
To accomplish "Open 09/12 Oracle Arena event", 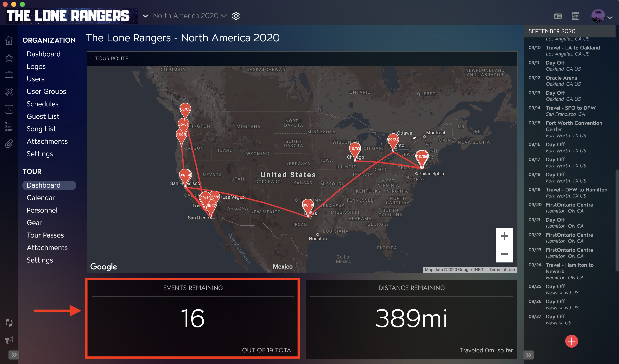I will click(x=570, y=81).
